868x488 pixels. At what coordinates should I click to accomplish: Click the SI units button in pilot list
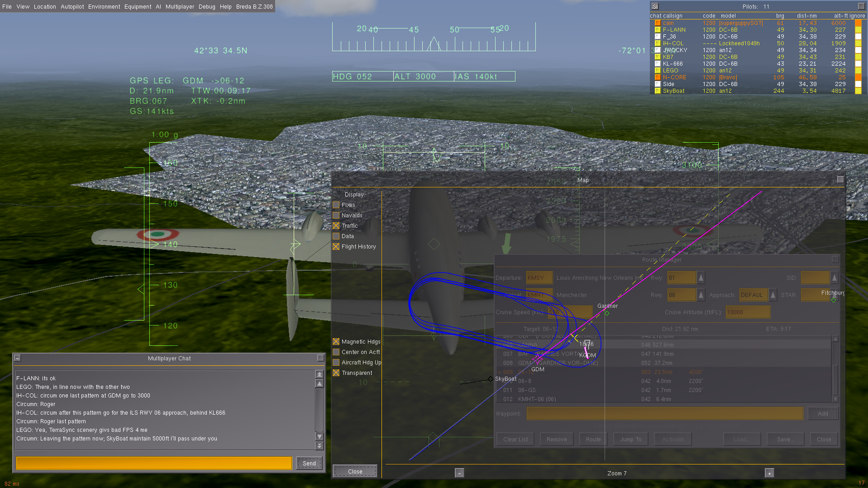click(x=654, y=6)
